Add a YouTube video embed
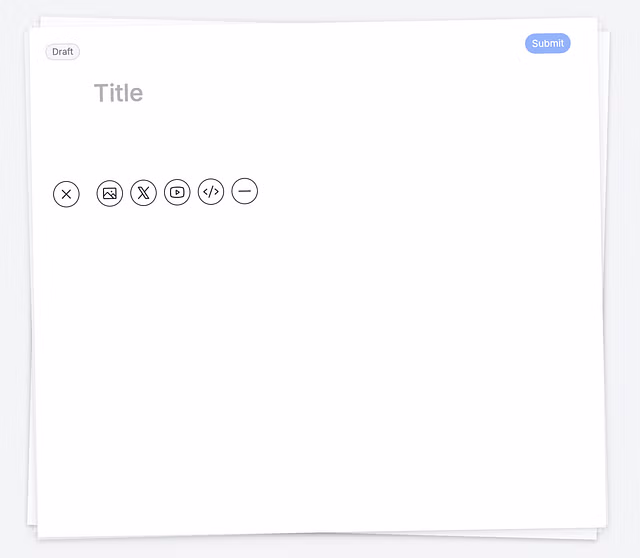Screen dimensions: 640x558 [x=177, y=192]
